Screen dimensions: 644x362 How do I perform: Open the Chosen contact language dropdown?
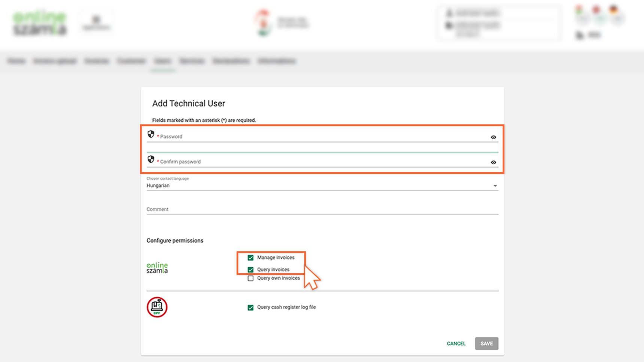322,185
